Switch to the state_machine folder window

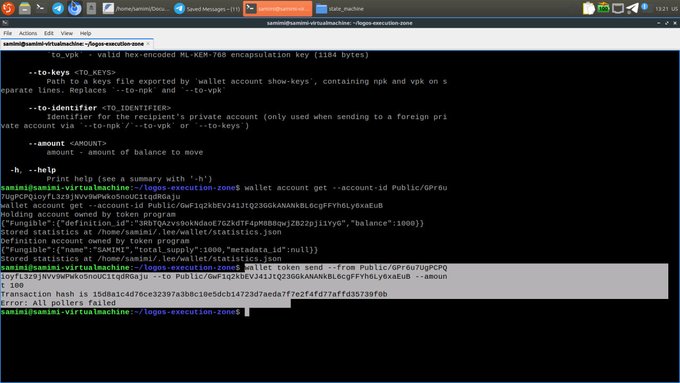(x=340, y=8)
